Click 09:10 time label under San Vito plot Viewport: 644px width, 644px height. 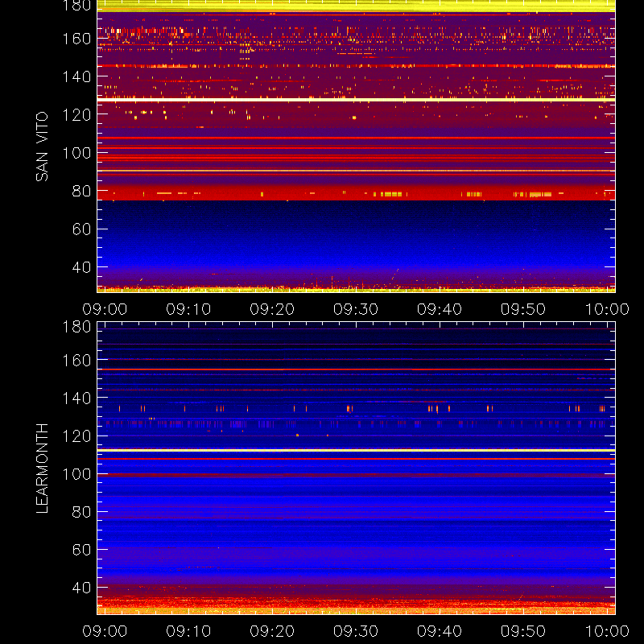click(188, 309)
